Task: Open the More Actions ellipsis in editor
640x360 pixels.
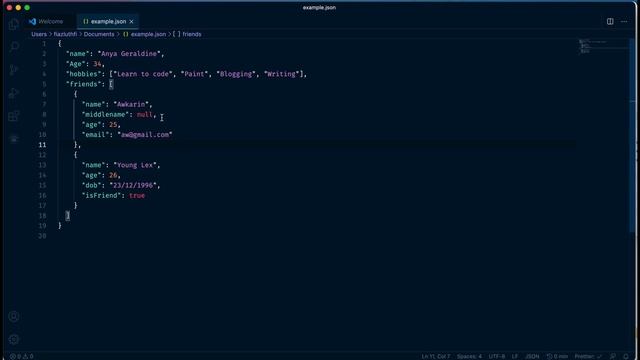Action: [624, 21]
